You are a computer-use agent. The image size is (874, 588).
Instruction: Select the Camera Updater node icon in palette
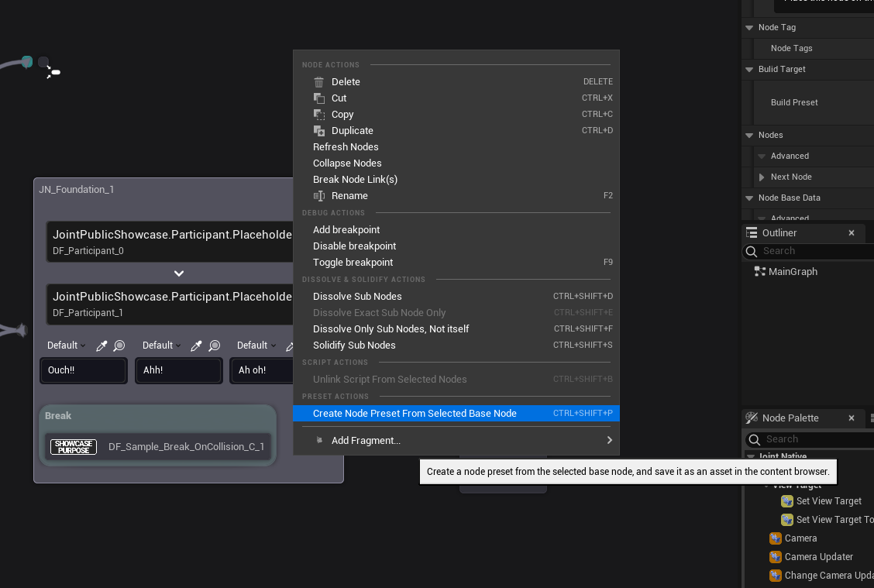click(776, 557)
